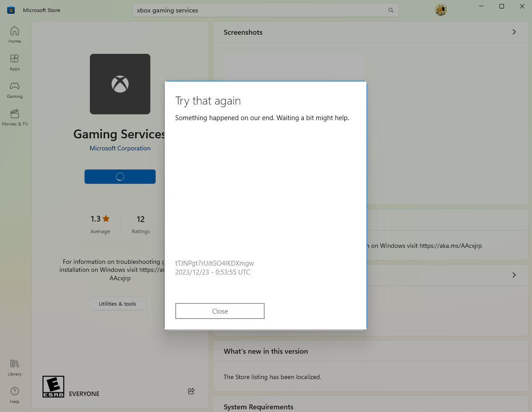This screenshot has width=532, height=412.
Task: Share the Gaming Services listing
Action: [191, 391]
